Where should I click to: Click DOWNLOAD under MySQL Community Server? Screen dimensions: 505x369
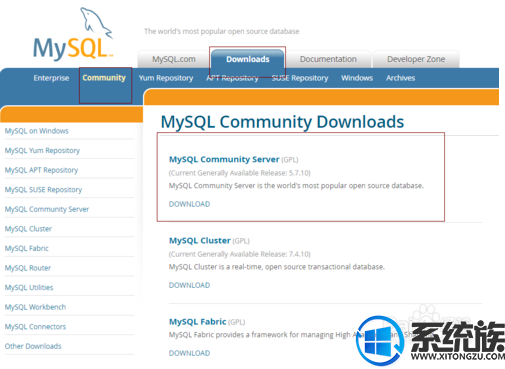pos(189,204)
